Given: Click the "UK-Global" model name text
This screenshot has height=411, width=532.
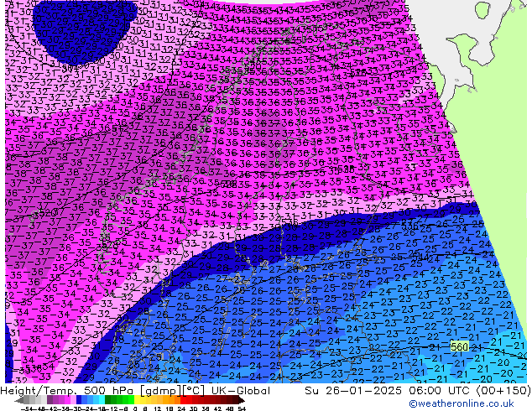Looking at the screenshot, I should pos(241,391).
